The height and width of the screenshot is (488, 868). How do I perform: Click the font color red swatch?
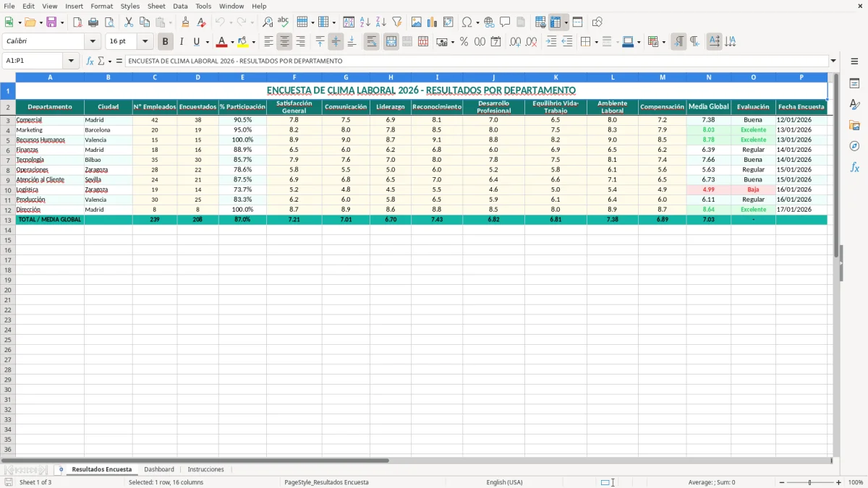pos(221,42)
